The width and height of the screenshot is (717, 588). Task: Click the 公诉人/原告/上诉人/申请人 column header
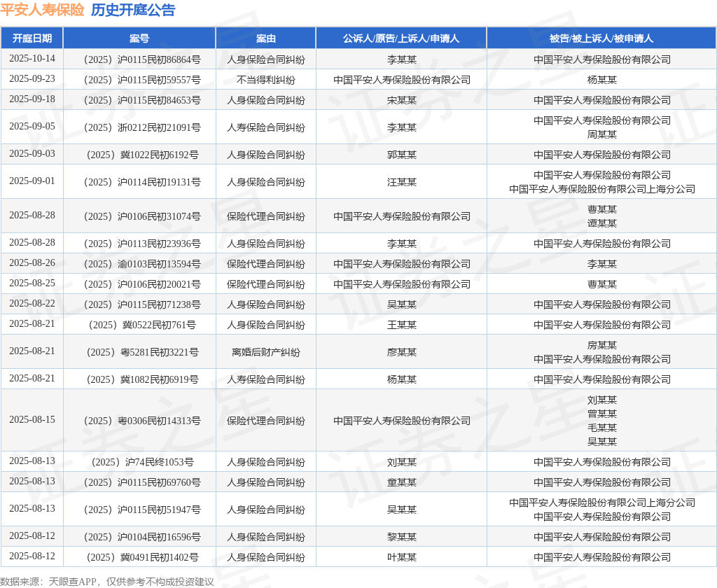coord(401,38)
